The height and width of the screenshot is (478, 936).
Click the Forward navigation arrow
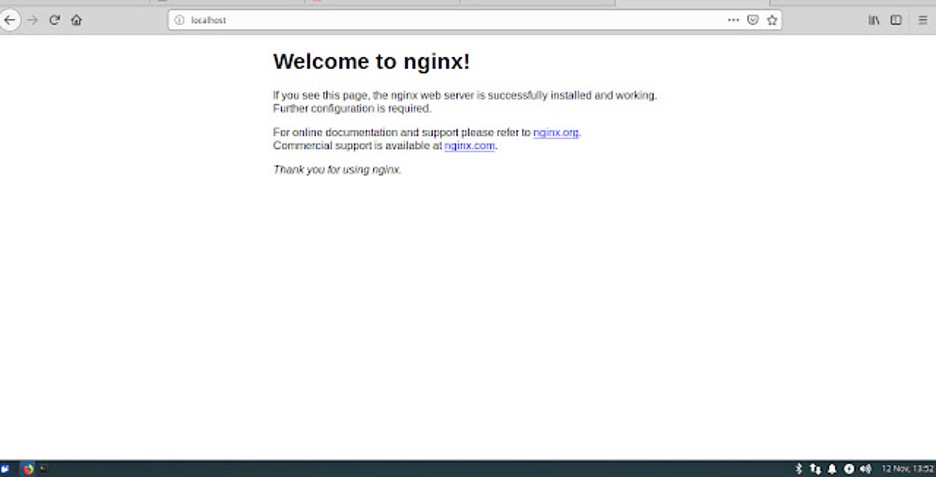(x=32, y=20)
